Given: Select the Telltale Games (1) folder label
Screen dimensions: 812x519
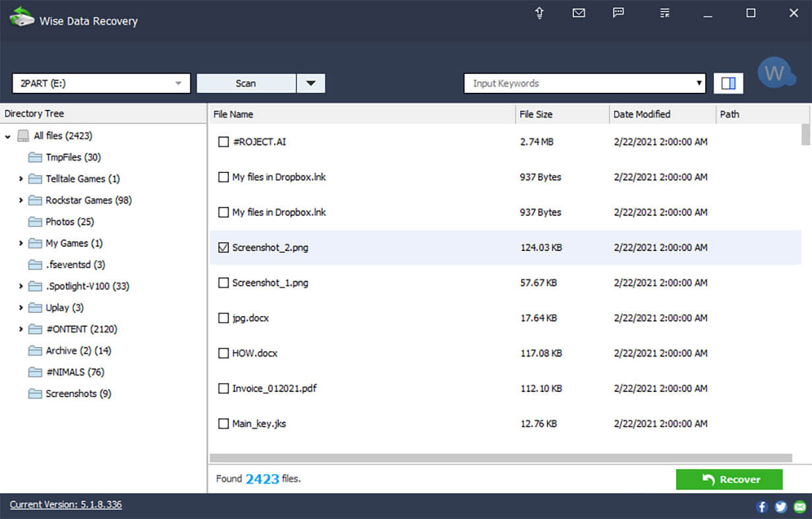Looking at the screenshot, I should pyautogui.click(x=82, y=178).
